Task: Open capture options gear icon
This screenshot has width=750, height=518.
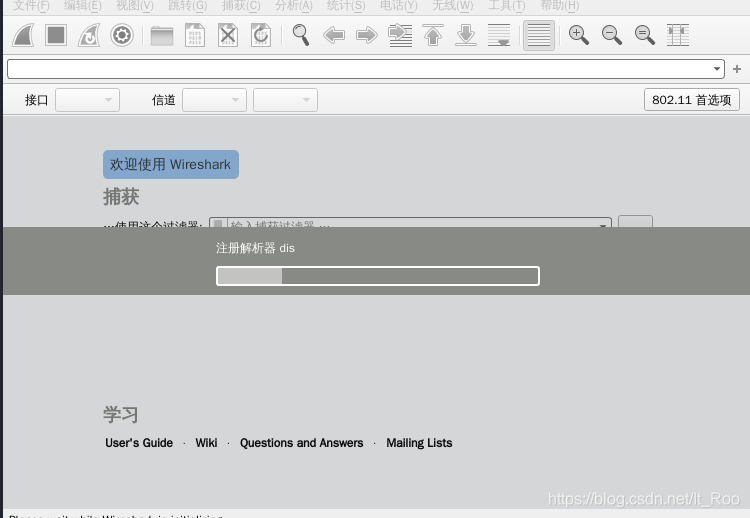Action: (x=122, y=35)
